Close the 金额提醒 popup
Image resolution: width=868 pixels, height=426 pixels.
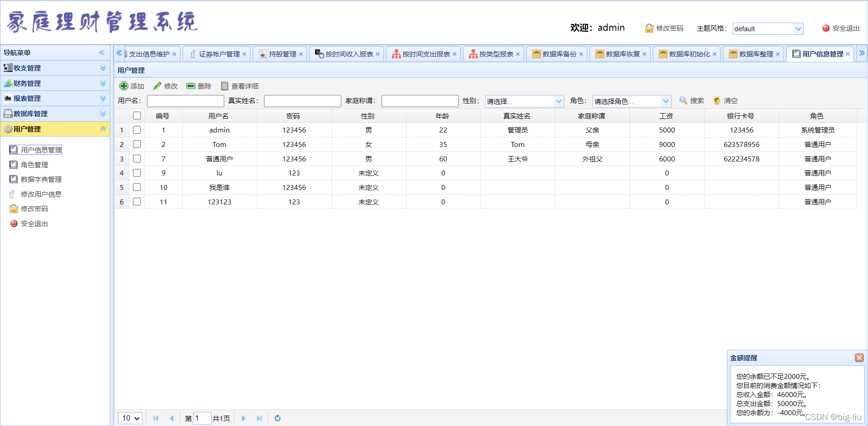pyautogui.click(x=859, y=358)
